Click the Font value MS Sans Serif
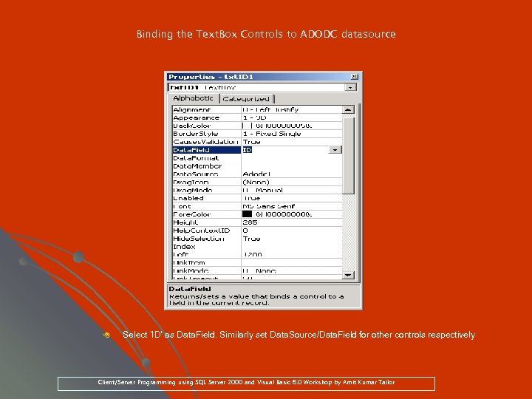Viewport: 532px width, 399px height. [x=269, y=206]
